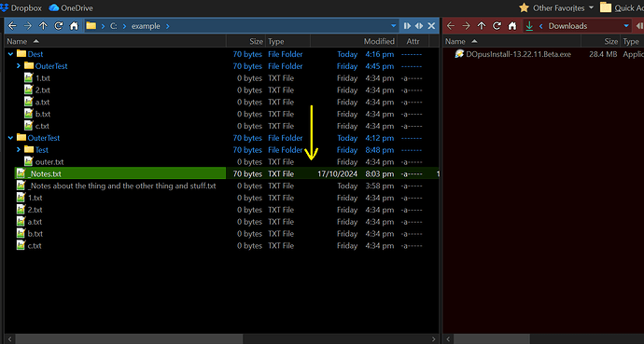
Task: Click the Quick Access folder icon
Action: point(606,7)
